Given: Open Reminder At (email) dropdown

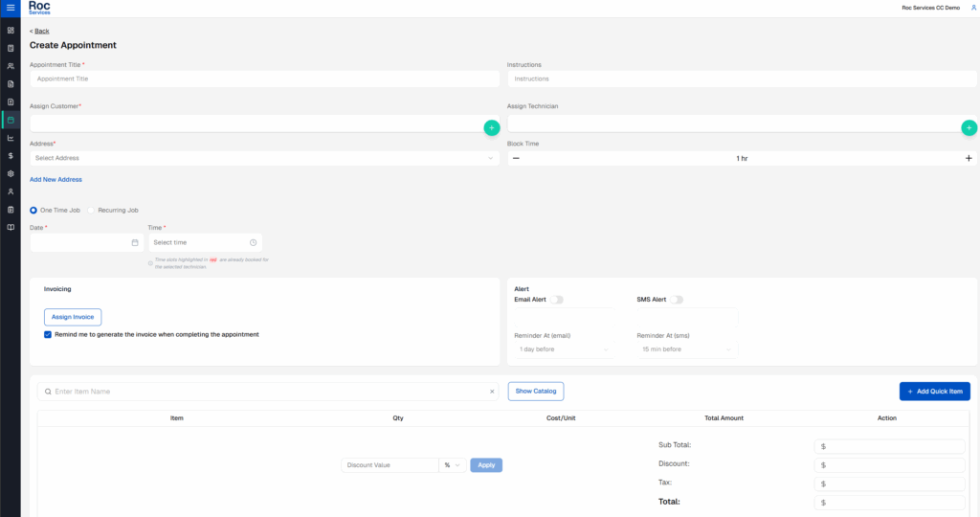Looking at the screenshot, I should click(564, 349).
